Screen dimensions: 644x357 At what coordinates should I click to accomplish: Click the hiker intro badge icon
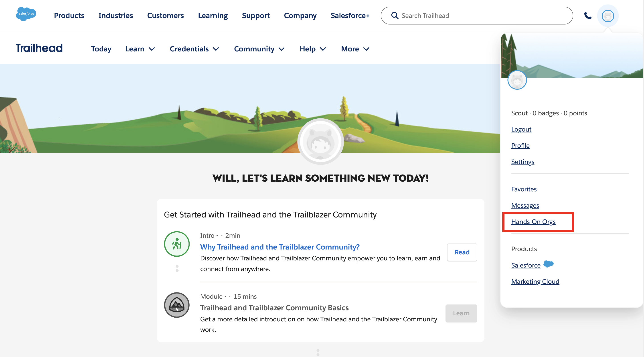tap(177, 244)
